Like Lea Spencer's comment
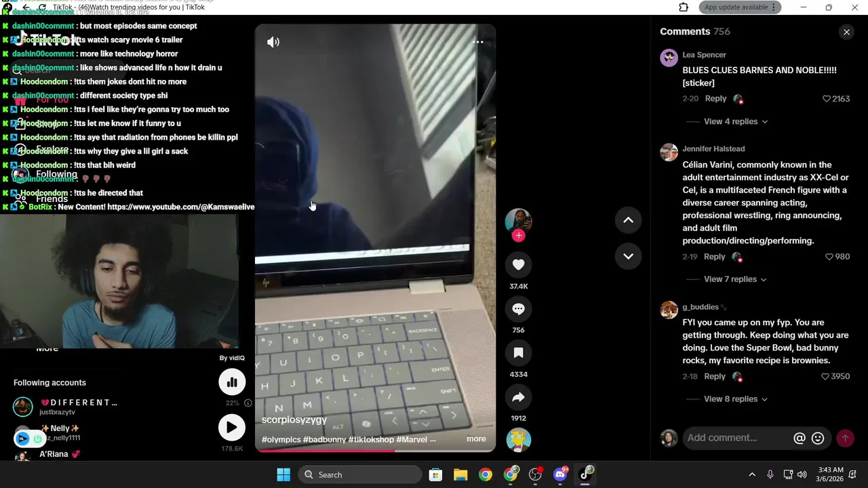 [x=827, y=99]
